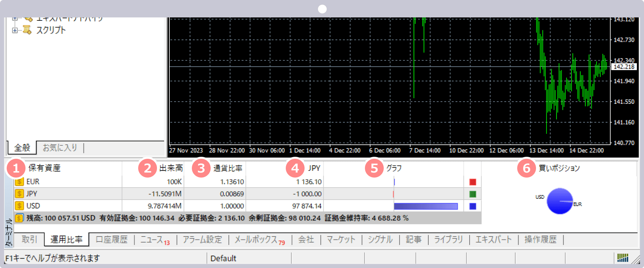Screen dimensions: 644x268
Task: Click the Default profile in status bar
Action: click(x=223, y=258)
